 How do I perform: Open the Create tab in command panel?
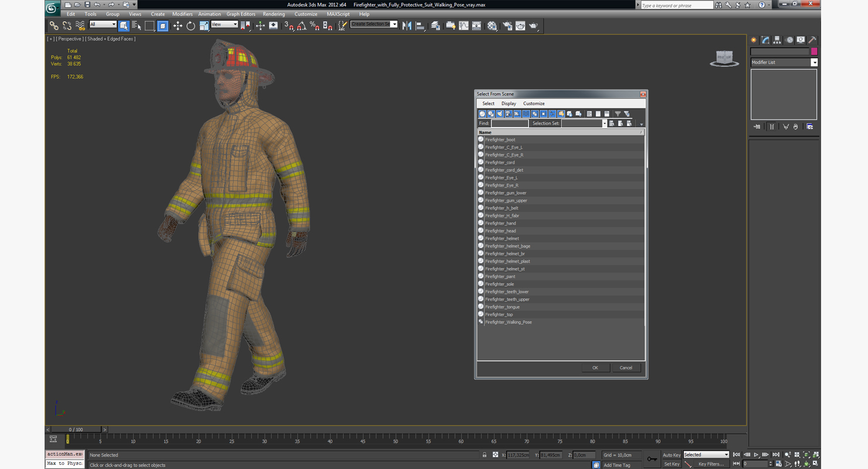754,40
